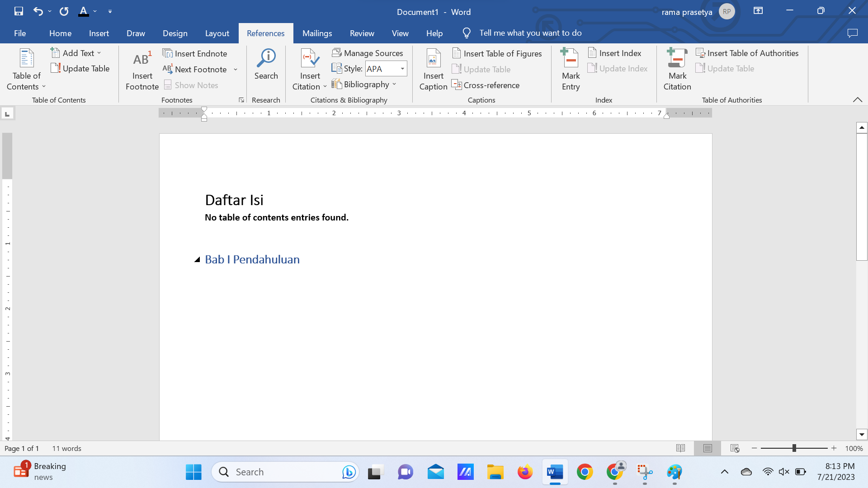The height and width of the screenshot is (488, 868).
Task: Click the View tab
Action: point(400,33)
